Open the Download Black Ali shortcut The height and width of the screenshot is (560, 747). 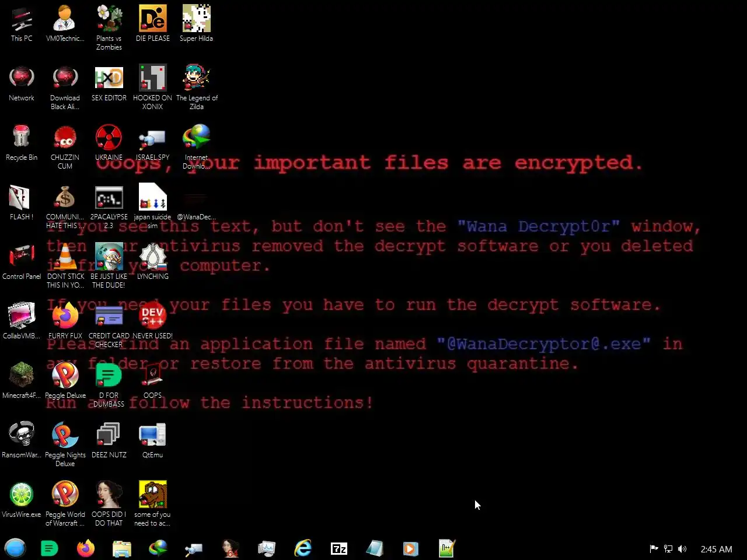(65, 87)
